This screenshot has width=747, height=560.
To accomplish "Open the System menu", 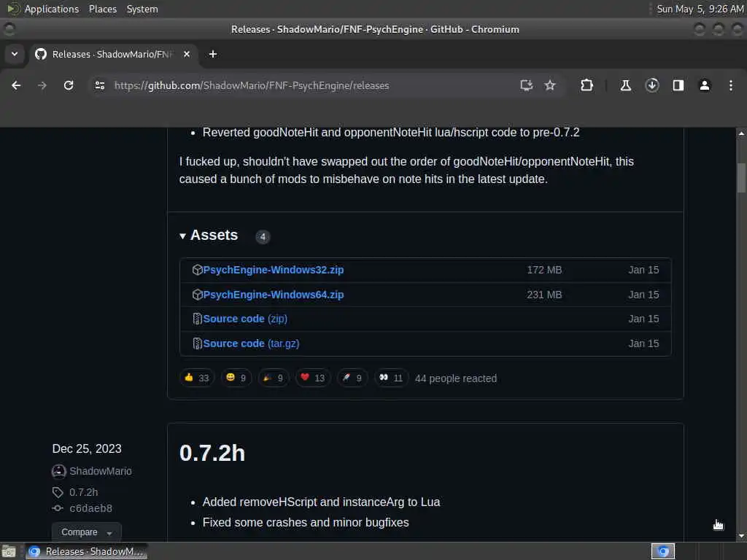I will pyautogui.click(x=142, y=9).
